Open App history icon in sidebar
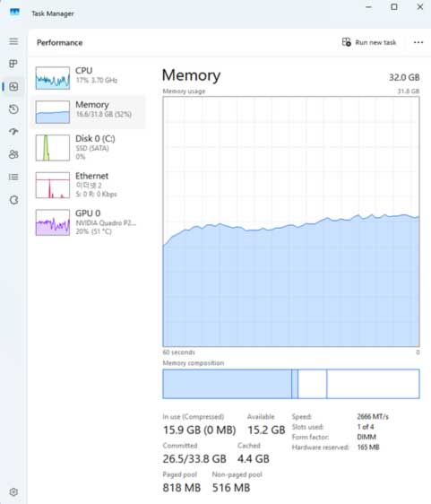This screenshot has height=504, width=431. tap(13, 109)
